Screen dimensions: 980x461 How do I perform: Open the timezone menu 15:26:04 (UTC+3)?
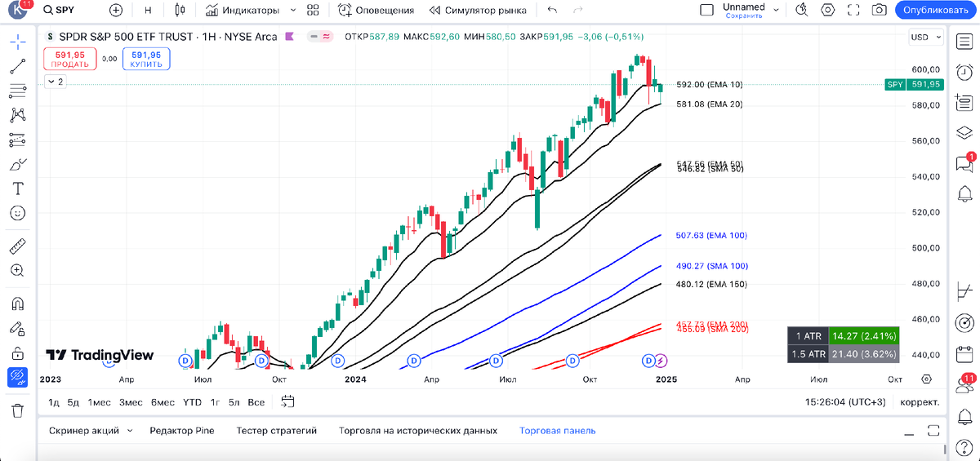click(x=846, y=402)
